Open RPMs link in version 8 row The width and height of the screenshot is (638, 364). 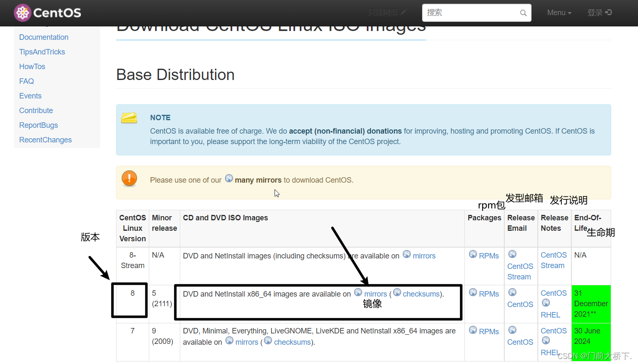click(x=489, y=294)
